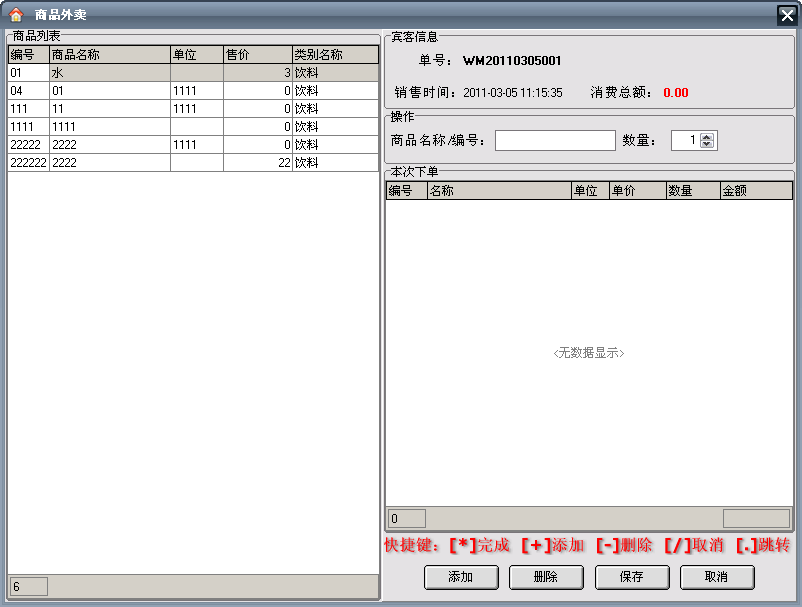Click the [/]取消 shortcut hint
The height and width of the screenshot is (607, 802).
[x=694, y=545]
